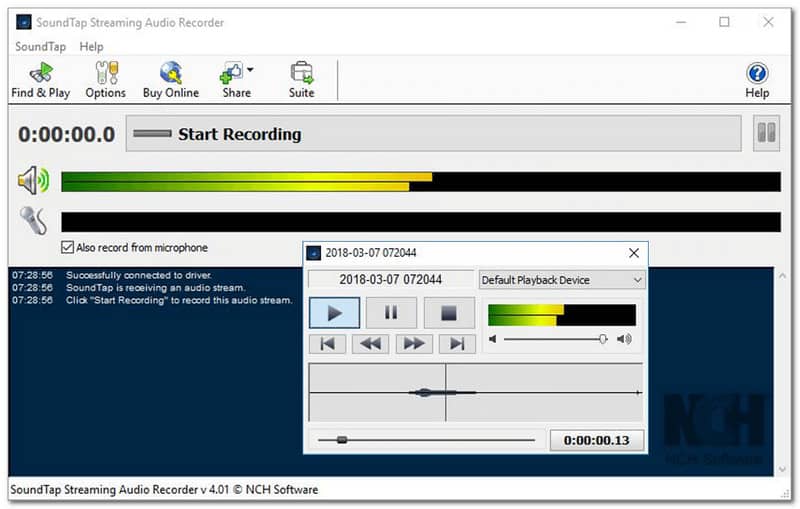The image size is (800, 509).
Task: Click the speaker icon next to the level meter
Action: point(33,181)
